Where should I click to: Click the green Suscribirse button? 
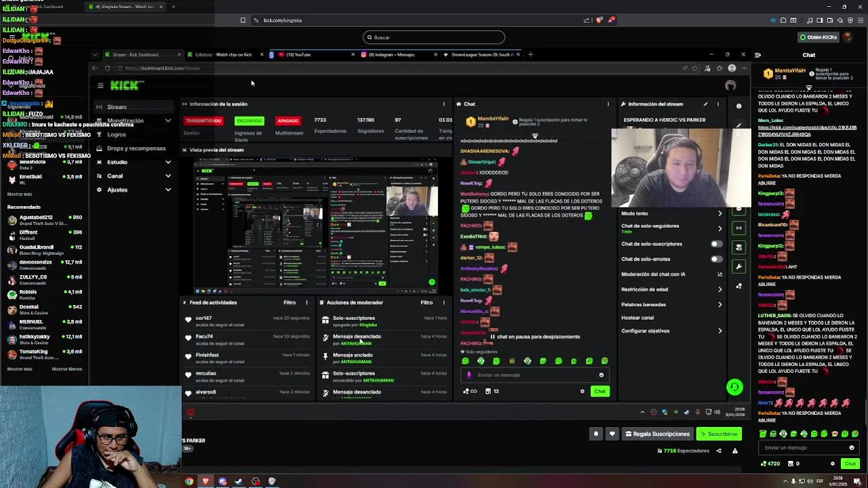click(x=719, y=434)
